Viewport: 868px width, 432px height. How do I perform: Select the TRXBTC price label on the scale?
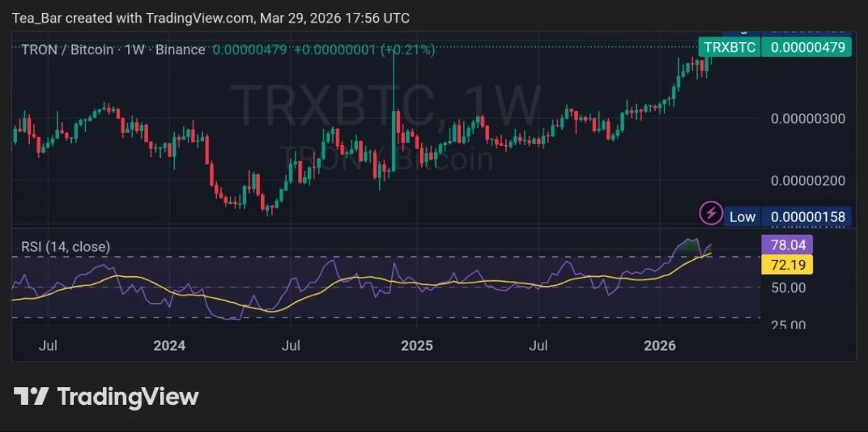729,47
